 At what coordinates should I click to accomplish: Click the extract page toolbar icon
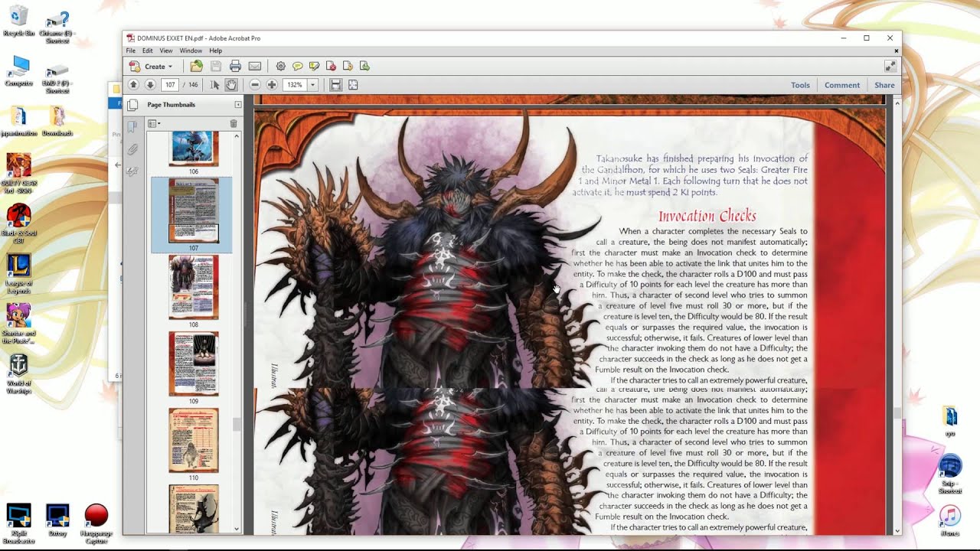pos(364,67)
